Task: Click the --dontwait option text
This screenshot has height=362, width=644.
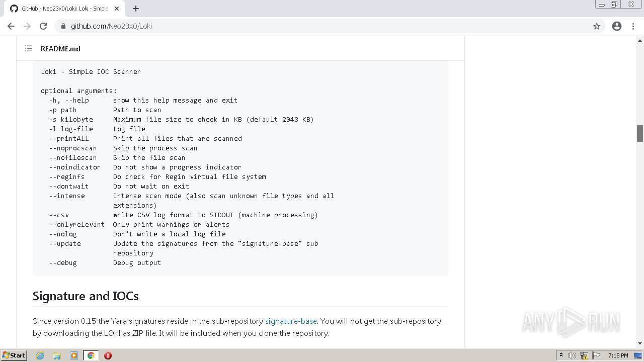Action: [69, 186]
